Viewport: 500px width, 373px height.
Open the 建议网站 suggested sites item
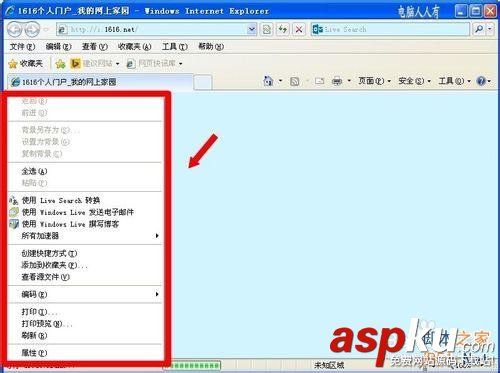(95, 63)
